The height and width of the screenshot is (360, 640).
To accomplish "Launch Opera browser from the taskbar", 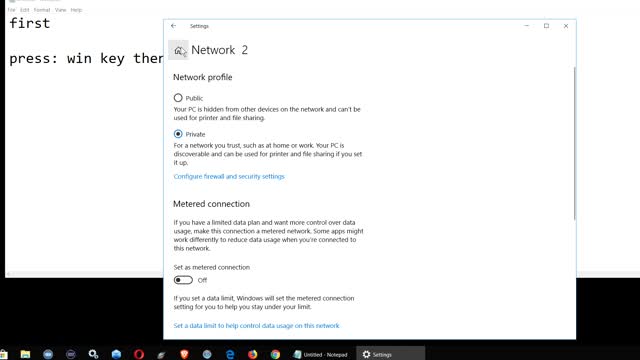I will pos(139,354).
